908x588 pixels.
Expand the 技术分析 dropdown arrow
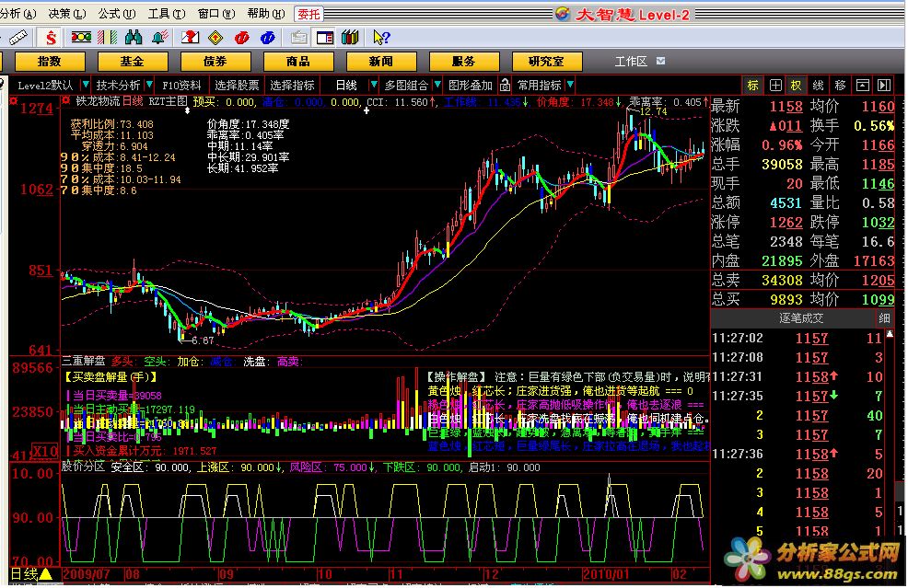(x=149, y=85)
